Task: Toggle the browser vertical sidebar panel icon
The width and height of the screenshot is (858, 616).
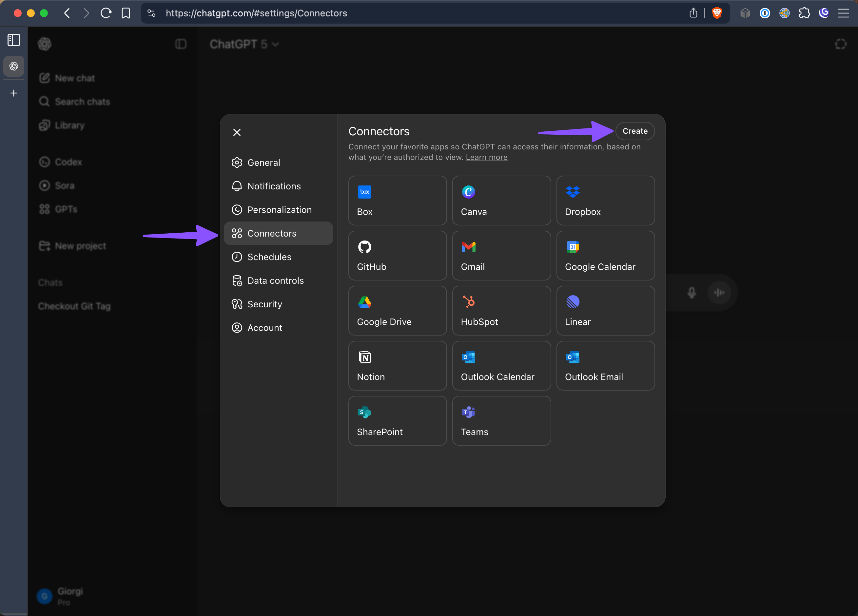Action: (14, 40)
